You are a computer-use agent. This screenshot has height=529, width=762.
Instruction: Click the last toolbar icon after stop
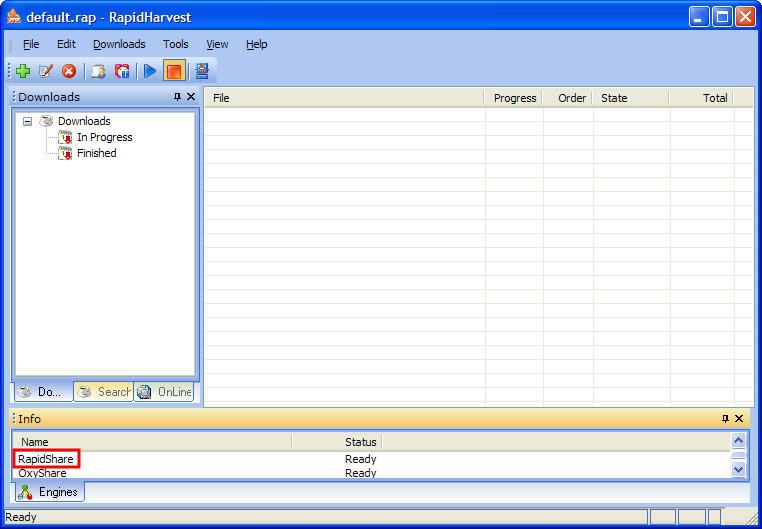pyautogui.click(x=202, y=71)
